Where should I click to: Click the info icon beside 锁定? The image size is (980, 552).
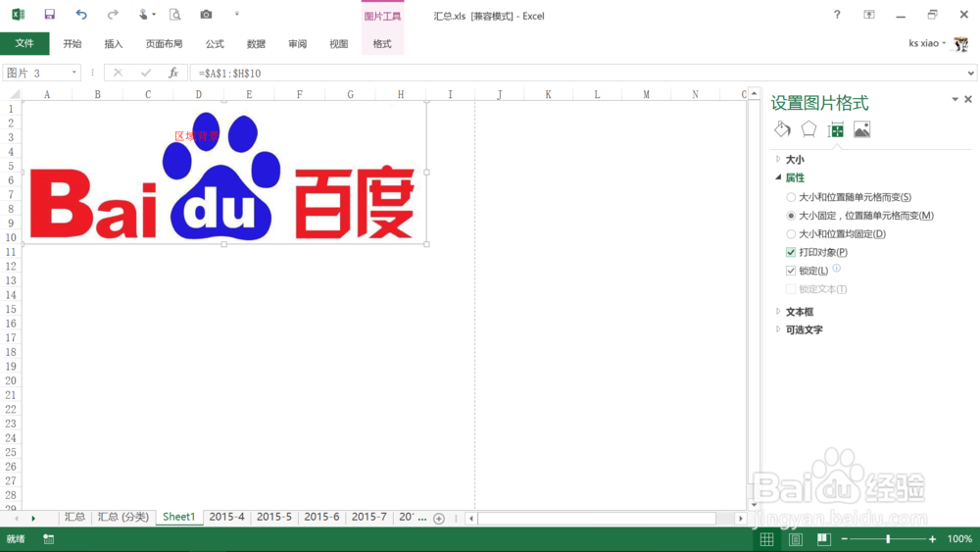click(837, 269)
